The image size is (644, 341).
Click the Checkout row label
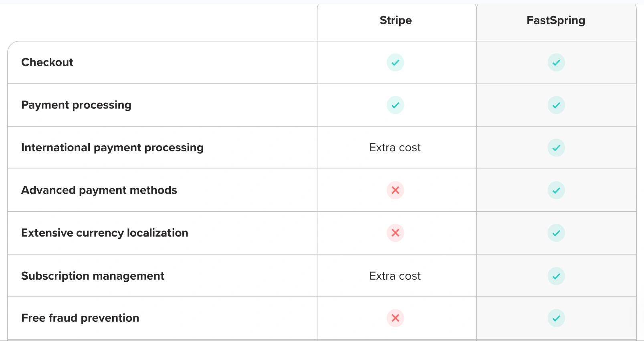click(47, 62)
